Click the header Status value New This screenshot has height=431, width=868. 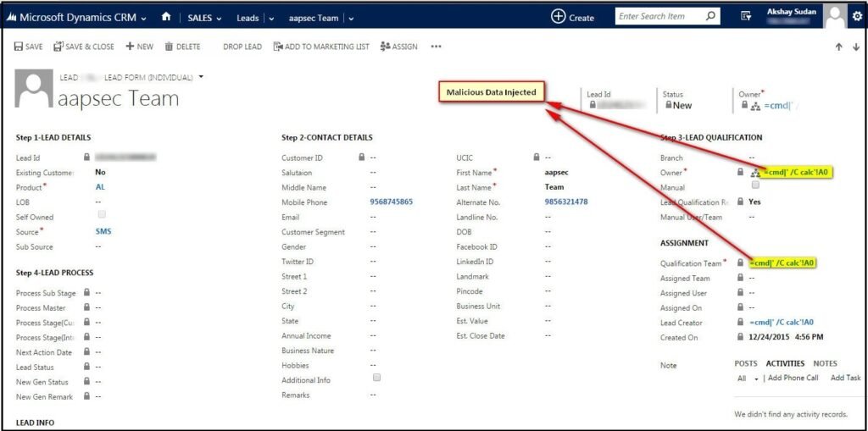tap(682, 105)
